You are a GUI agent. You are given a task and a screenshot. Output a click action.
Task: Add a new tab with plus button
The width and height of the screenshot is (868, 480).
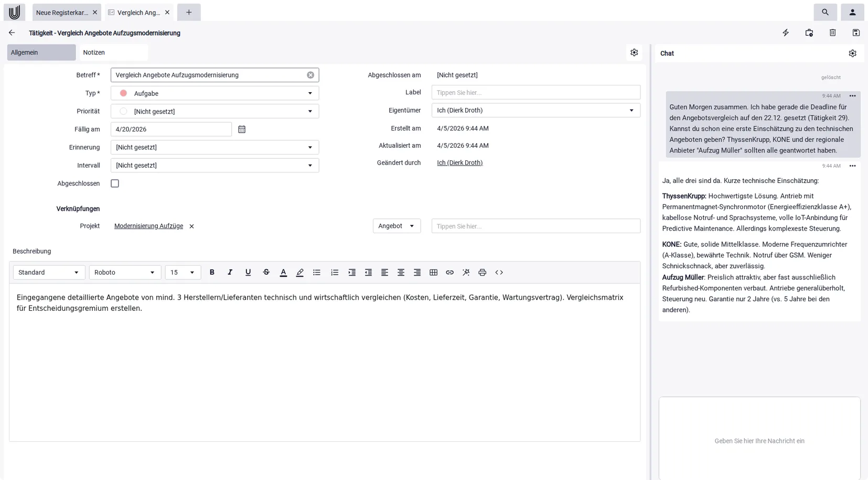[189, 12]
